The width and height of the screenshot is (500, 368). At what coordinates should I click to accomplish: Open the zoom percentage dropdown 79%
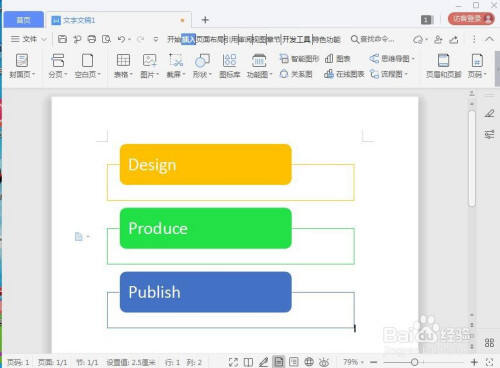(x=353, y=362)
